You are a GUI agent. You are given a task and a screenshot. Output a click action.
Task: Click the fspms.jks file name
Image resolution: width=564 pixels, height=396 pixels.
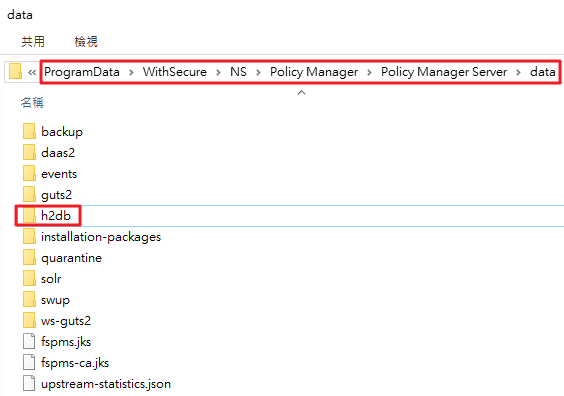66,342
